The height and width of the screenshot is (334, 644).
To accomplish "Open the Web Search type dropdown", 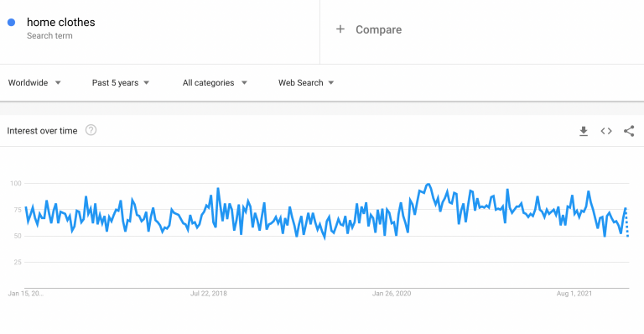I will [x=306, y=82].
